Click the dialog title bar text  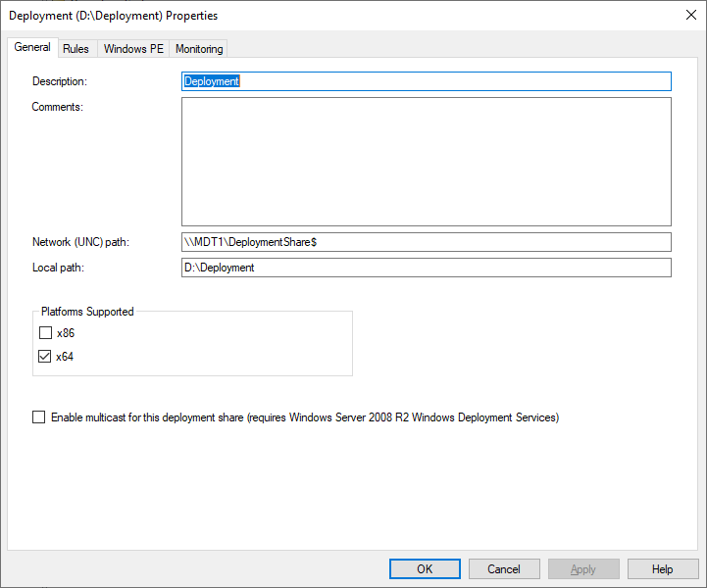click(114, 16)
